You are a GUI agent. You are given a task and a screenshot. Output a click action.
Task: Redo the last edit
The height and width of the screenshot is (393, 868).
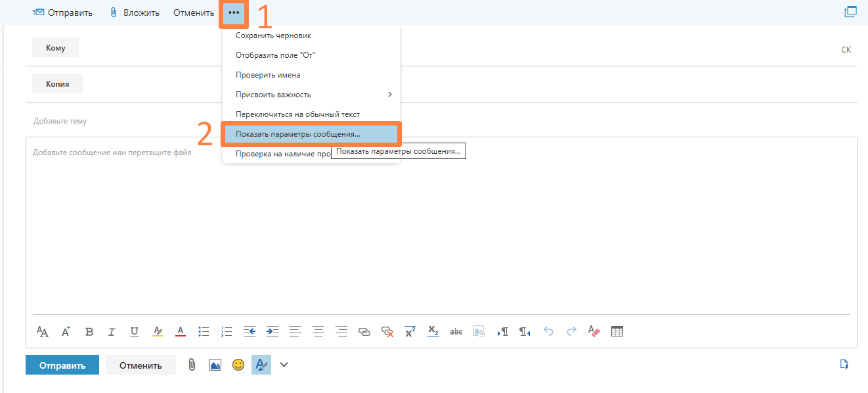[x=571, y=331]
